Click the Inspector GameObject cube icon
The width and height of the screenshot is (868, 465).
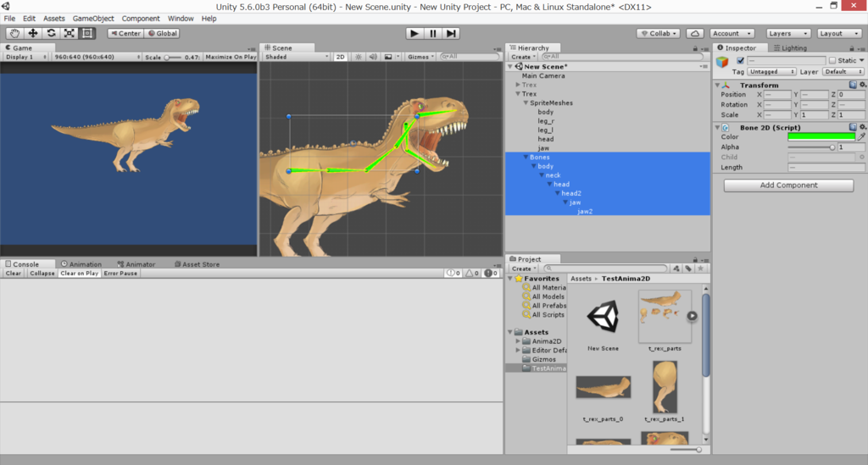pos(722,62)
